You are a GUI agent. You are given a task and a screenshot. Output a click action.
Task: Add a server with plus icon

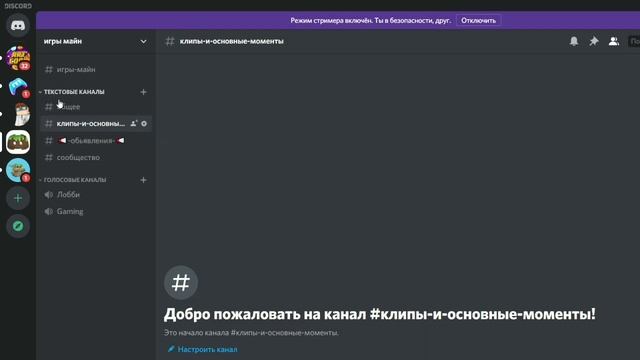pos(18,198)
